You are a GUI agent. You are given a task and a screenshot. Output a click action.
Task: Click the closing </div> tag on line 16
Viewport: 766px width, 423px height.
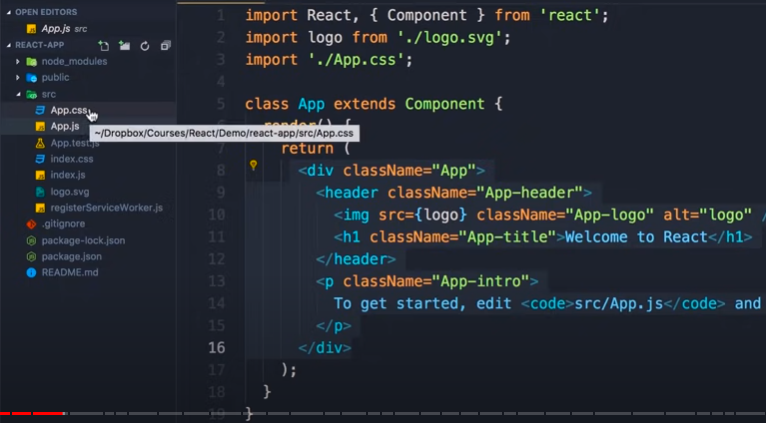325,348
